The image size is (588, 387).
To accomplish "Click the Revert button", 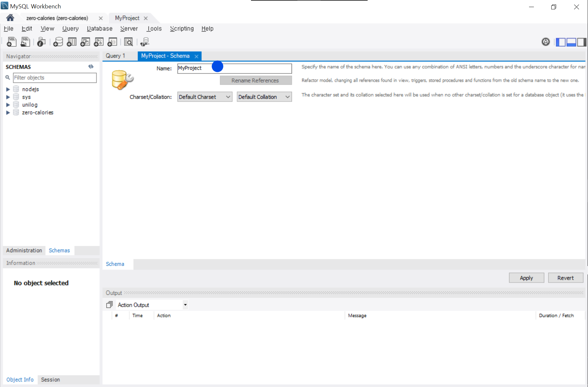I will pyautogui.click(x=565, y=278).
